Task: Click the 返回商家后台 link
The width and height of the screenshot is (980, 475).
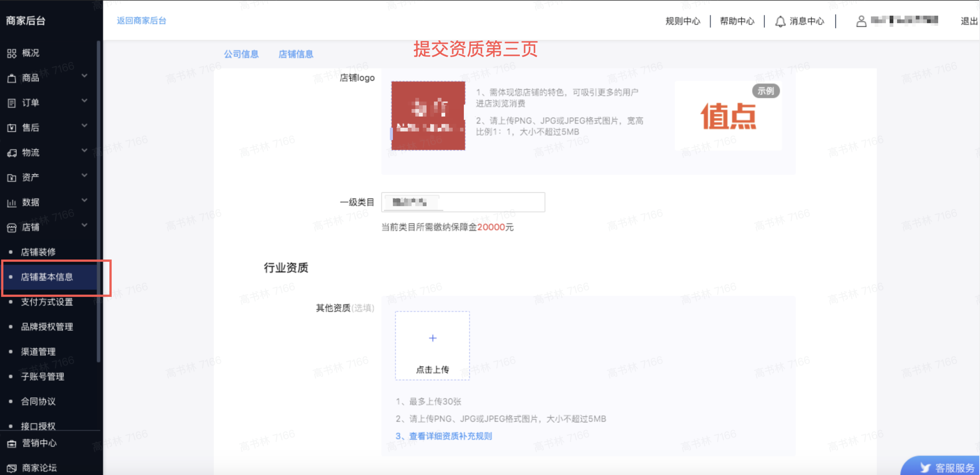Action: point(141,21)
